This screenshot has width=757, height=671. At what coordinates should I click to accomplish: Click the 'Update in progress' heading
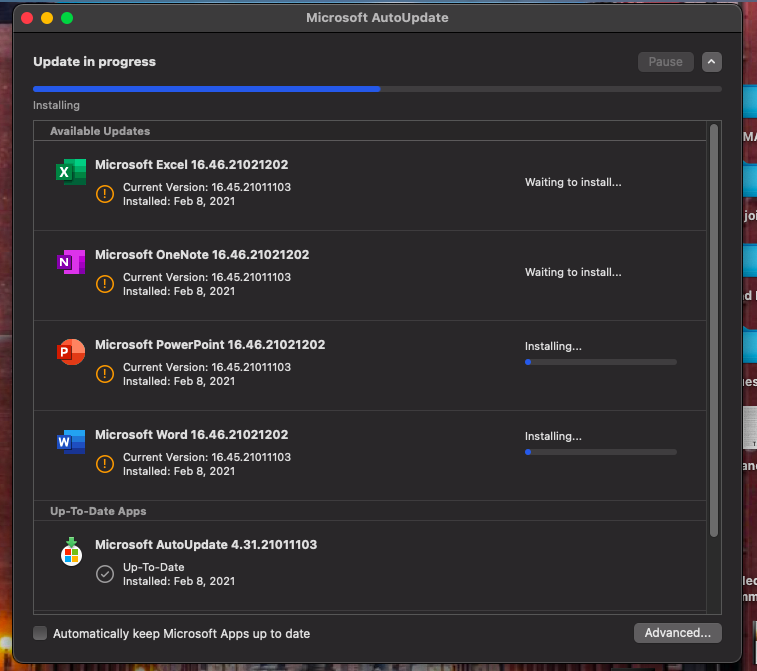(x=95, y=62)
